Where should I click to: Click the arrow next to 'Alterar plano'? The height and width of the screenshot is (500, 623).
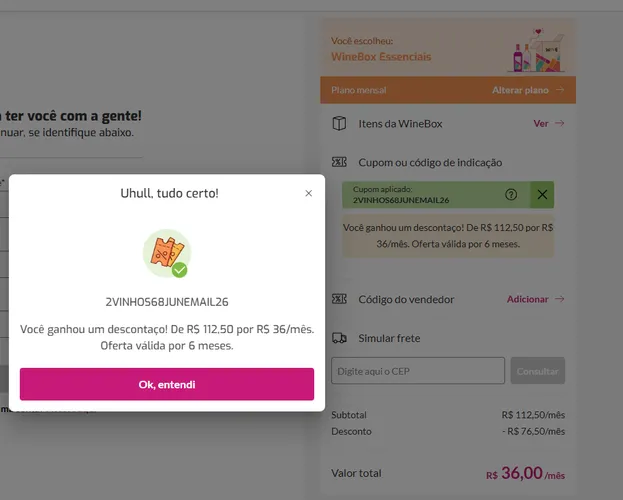point(560,90)
